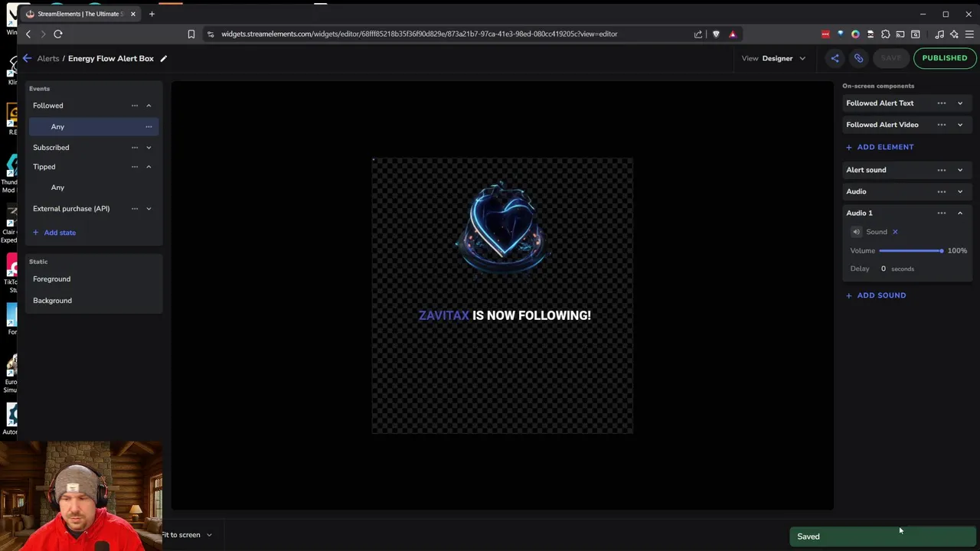Click ADD ELEMENT button
980x551 pixels.
click(880, 147)
